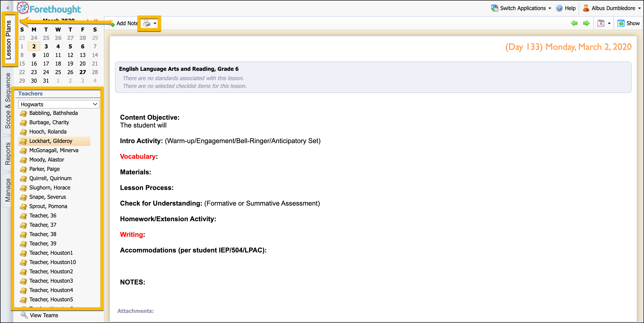This screenshot has width=644, height=323.
Task: Click planner icon beside Teacher, Houston3
Action: 23,281
